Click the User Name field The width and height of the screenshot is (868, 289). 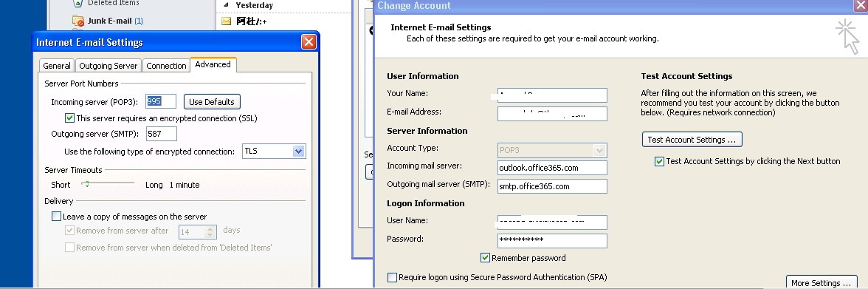(552, 222)
